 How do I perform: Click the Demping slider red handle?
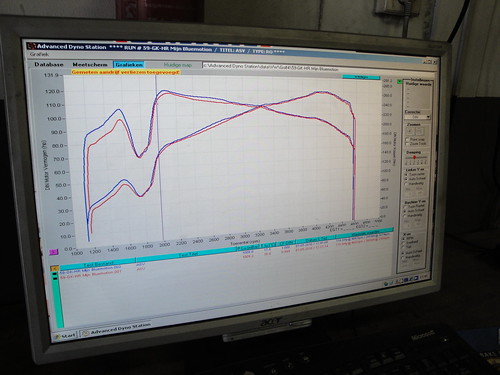coord(414,157)
